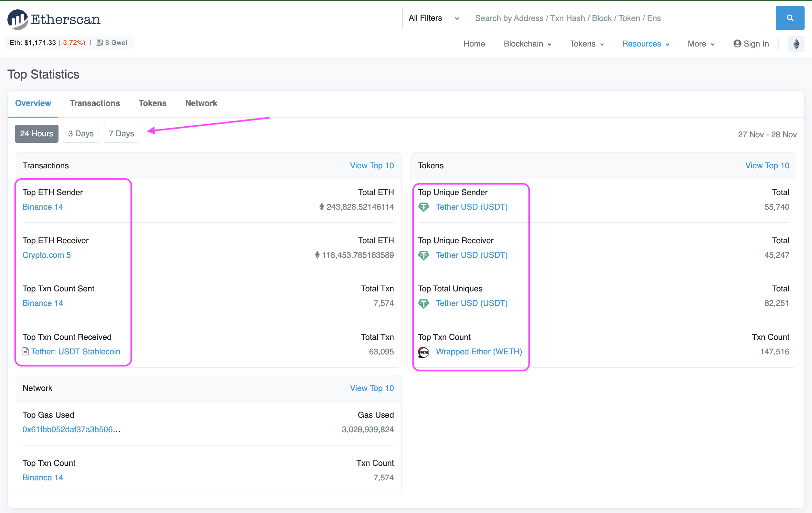
Task: Click the Top Statistics page heading
Action: pos(43,75)
